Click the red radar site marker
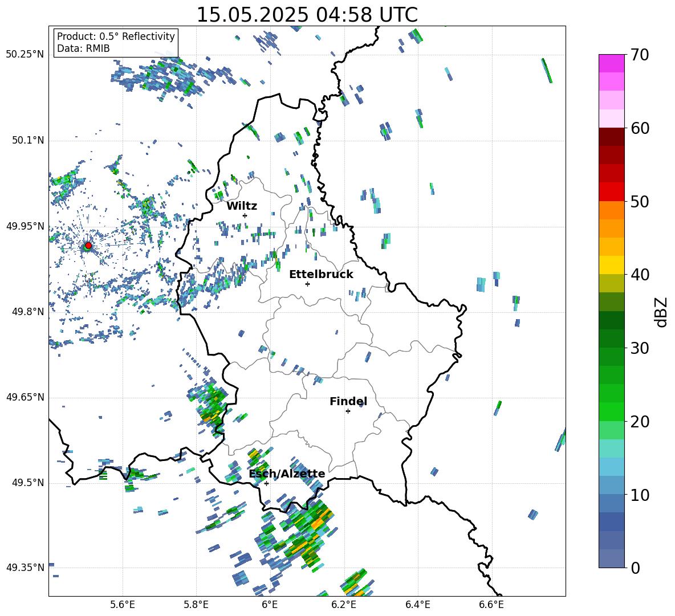Image resolution: width=675 pixels, height=616 pixels. click(88, 246)
